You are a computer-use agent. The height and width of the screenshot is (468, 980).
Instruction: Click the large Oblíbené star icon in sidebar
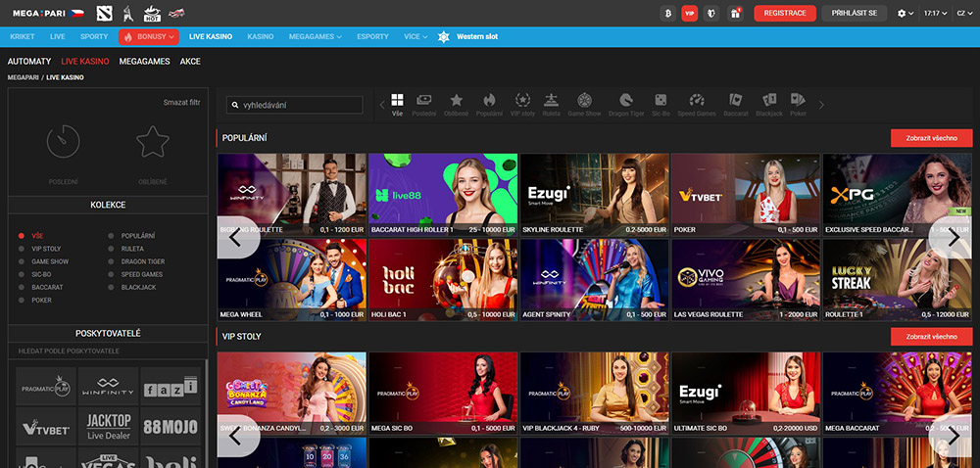[x=153, y=142]
